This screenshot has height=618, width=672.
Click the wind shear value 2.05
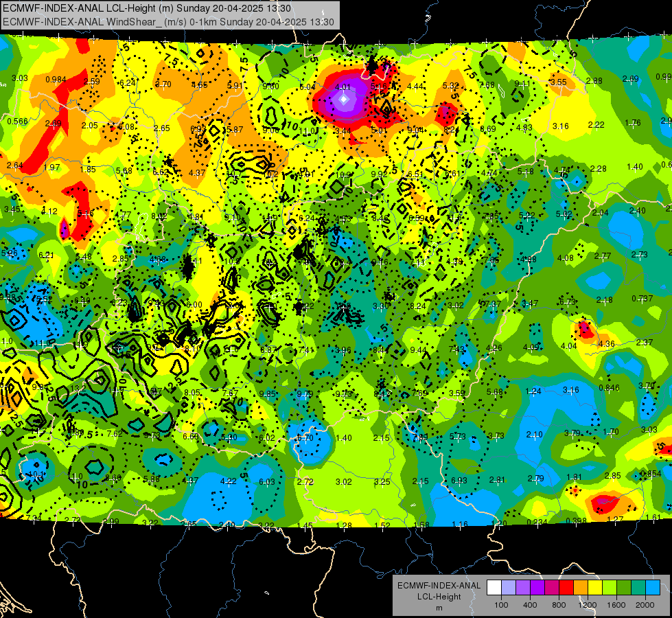pos(89,125)
